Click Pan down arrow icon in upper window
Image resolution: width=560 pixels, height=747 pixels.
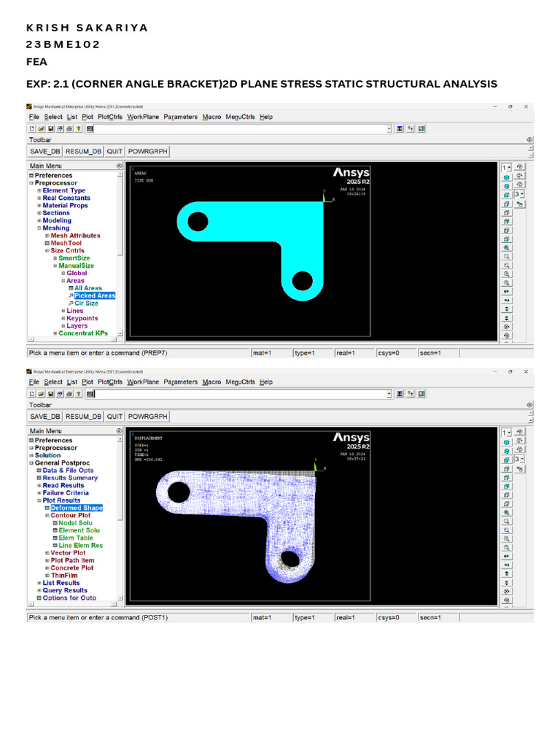pos(507,318)
